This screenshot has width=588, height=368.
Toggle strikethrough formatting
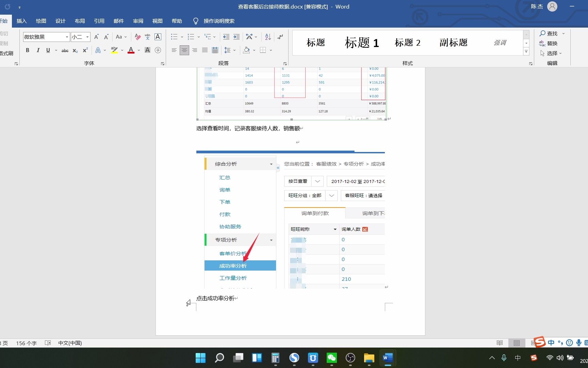point(65,50)
